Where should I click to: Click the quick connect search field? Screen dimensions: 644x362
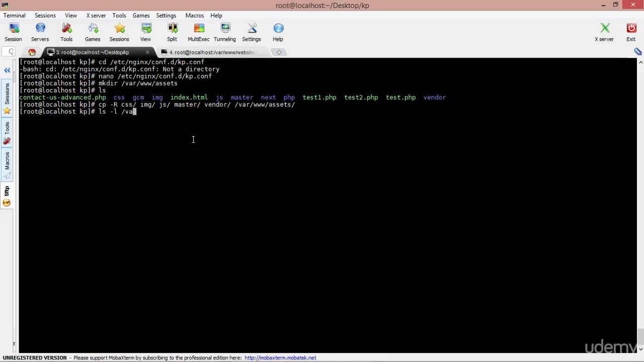[x=9, y=52]
